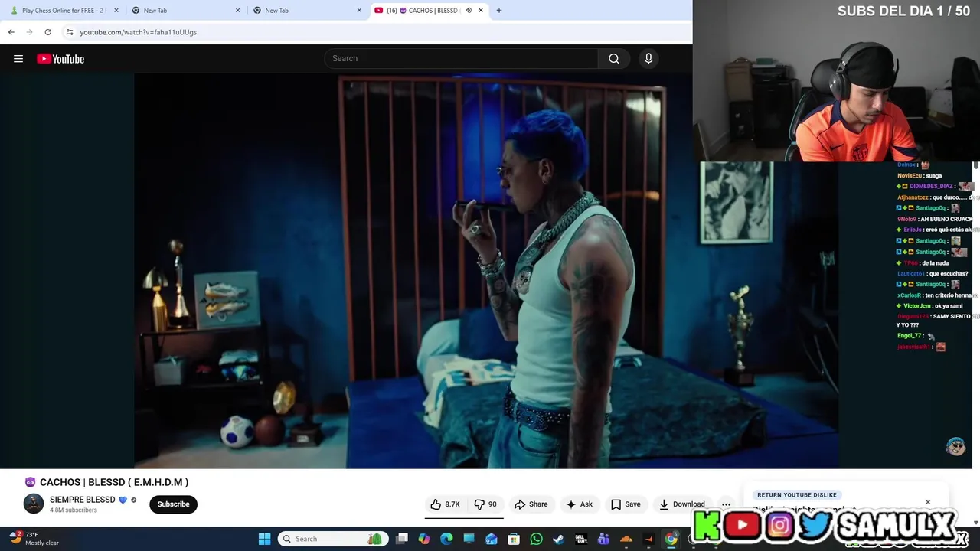The image size is (980, 551).
Task: Click chat user 9Nolo9 message
Action: point(935,219)
